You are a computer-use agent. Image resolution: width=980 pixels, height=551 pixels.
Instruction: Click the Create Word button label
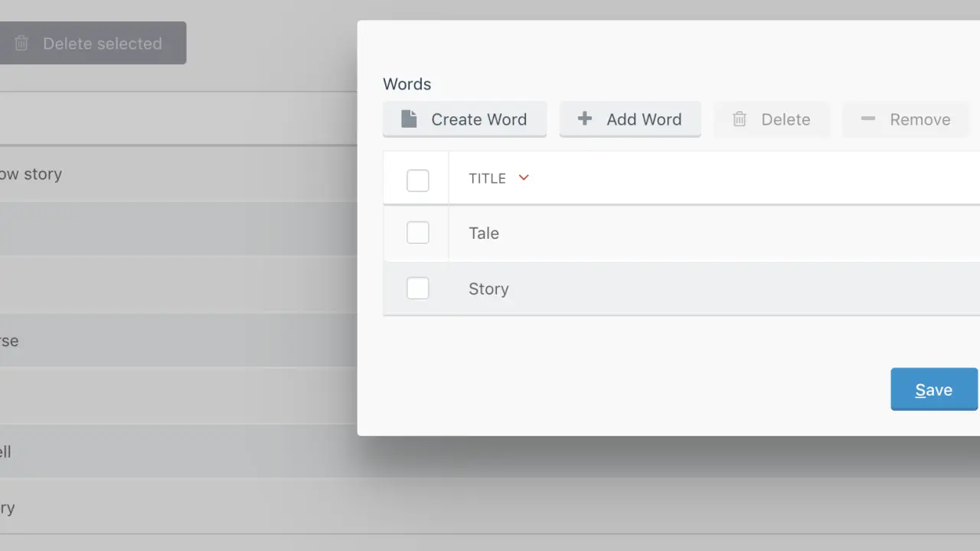[479, 119]
